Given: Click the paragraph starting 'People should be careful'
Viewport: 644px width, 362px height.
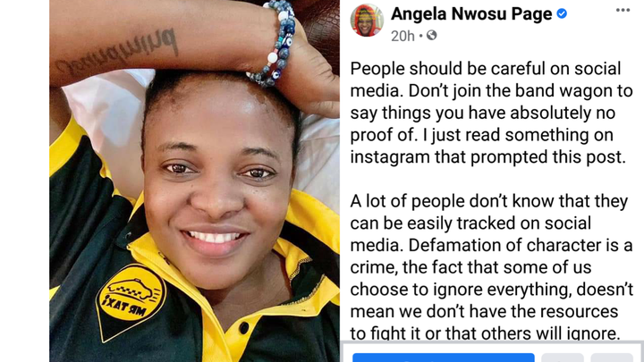Looking at the screenshot, I should pyautogui.click(x=491, y=113).
